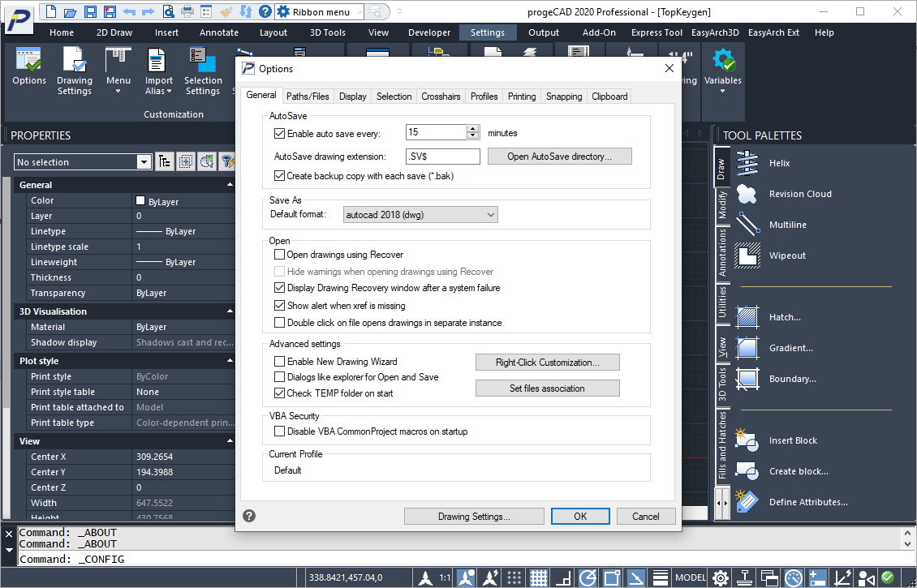The height and width of the screenshot is (588, 917).
Task: Click the Undo arrow icon
Action: coord(129,11)
